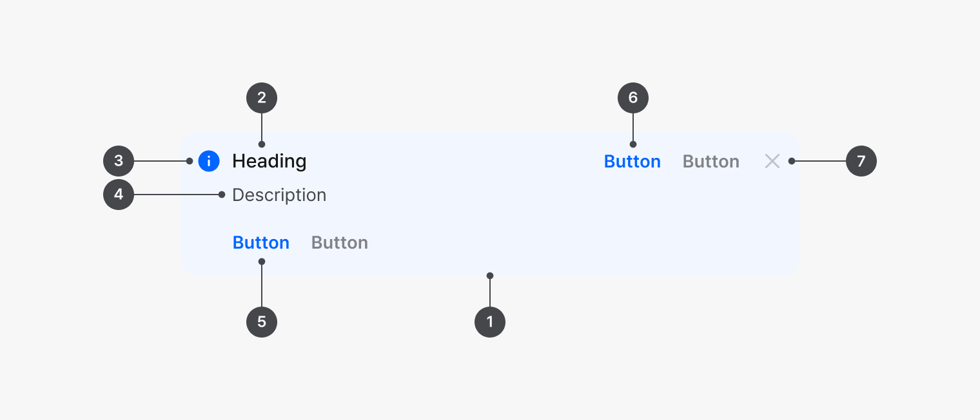The height and width of the screenshot is (420, 980).
Task: Select the number 4 marker badge
Action: 119,194
